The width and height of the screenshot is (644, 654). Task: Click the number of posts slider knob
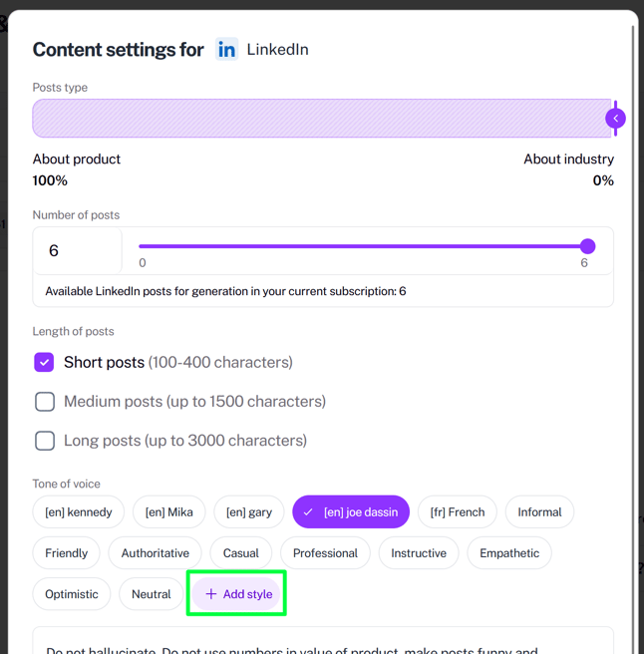coord(588,246)
